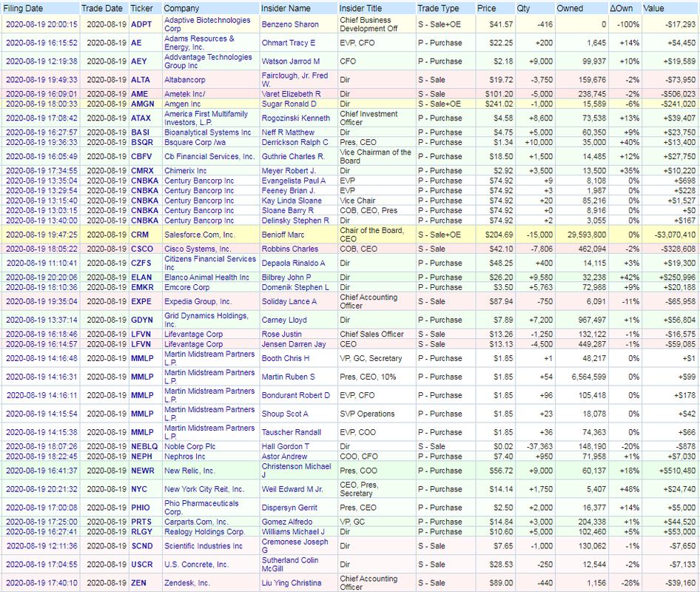Open Watson Jarrod M insider page
This screenshot has width=700, height=592.
coord(291,61)
